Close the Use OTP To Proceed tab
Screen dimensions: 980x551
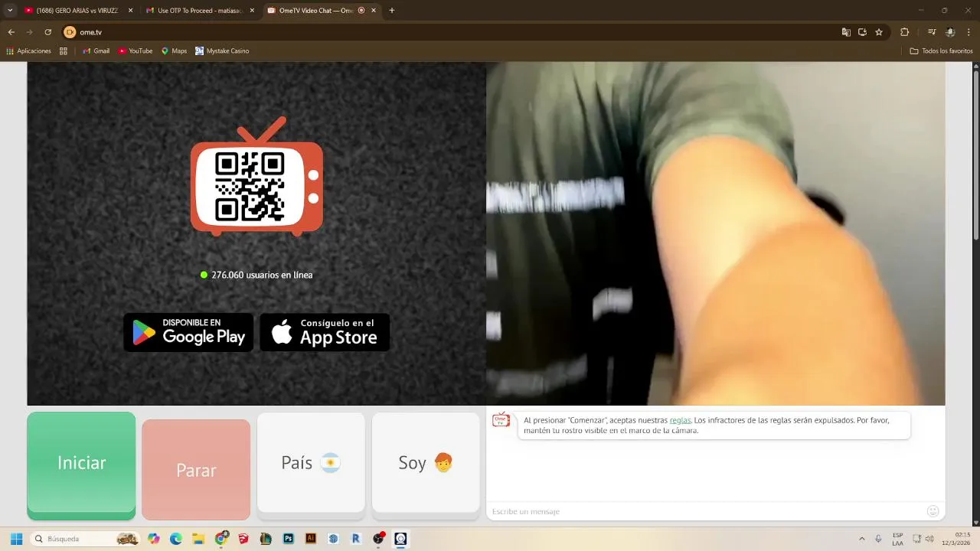tap(252, 11)
